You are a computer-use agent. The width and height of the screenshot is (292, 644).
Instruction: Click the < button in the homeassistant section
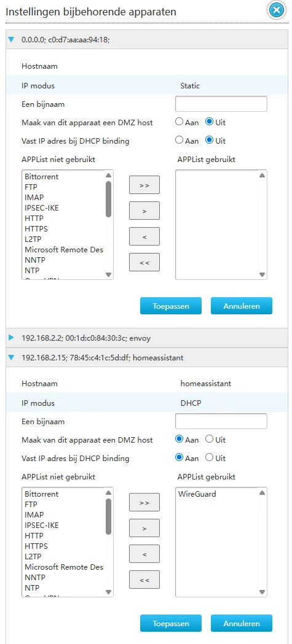144,554
